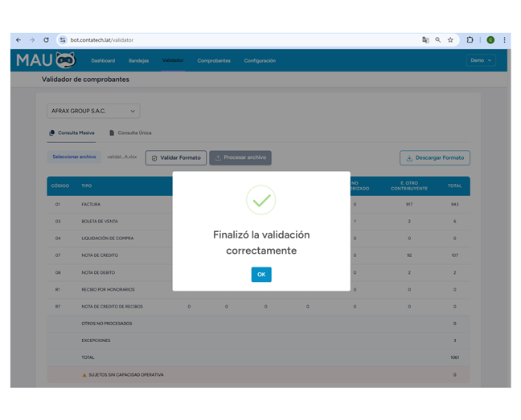
Task: Open the Configuración menu
Action: 260,61
